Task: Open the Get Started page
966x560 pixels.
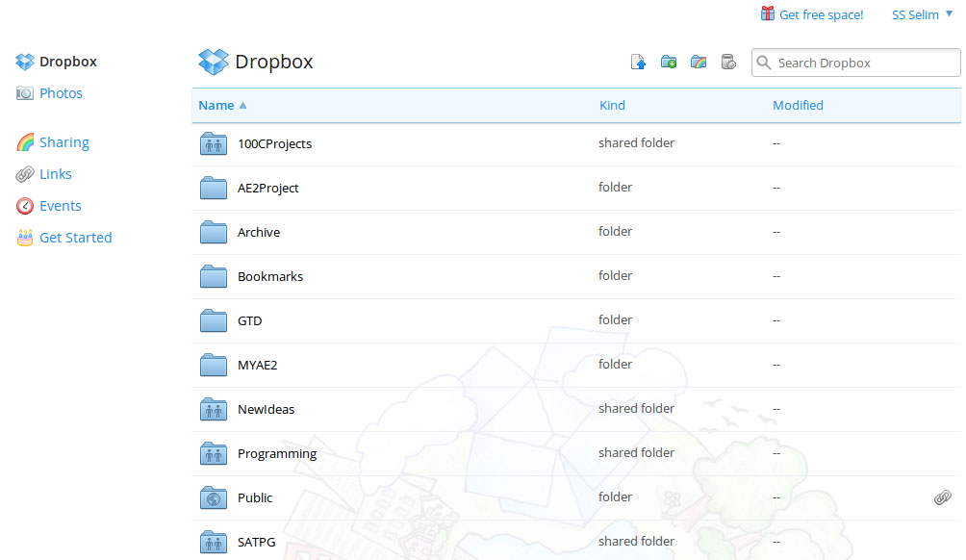Action: 76,238
